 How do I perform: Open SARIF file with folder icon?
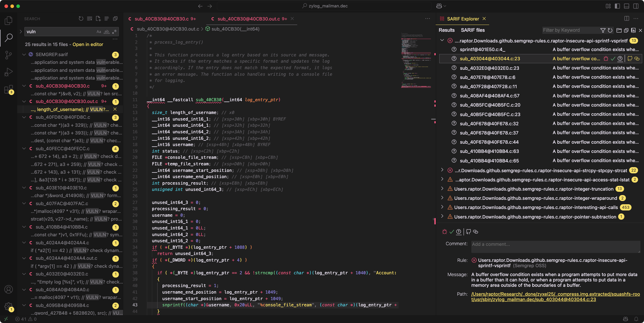coord(619,30)
